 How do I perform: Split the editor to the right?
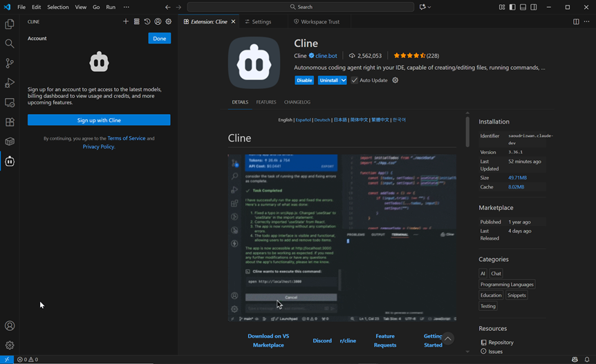click(x=576, y=21)
